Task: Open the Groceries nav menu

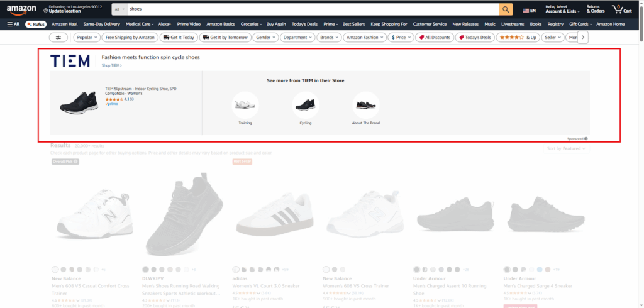Action: pos(252,25)
